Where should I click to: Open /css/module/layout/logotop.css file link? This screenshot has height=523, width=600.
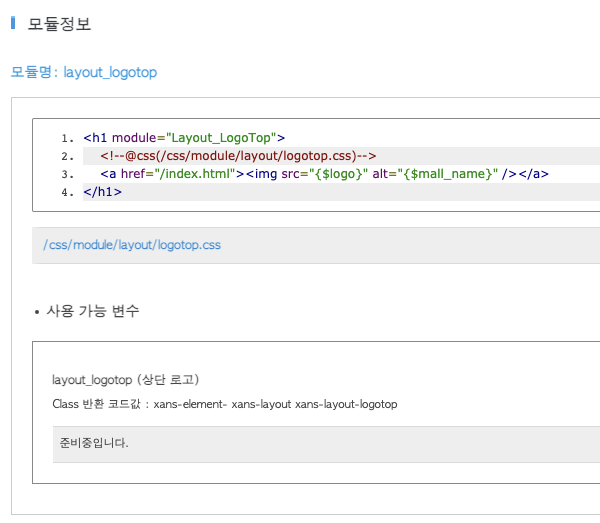132,245
